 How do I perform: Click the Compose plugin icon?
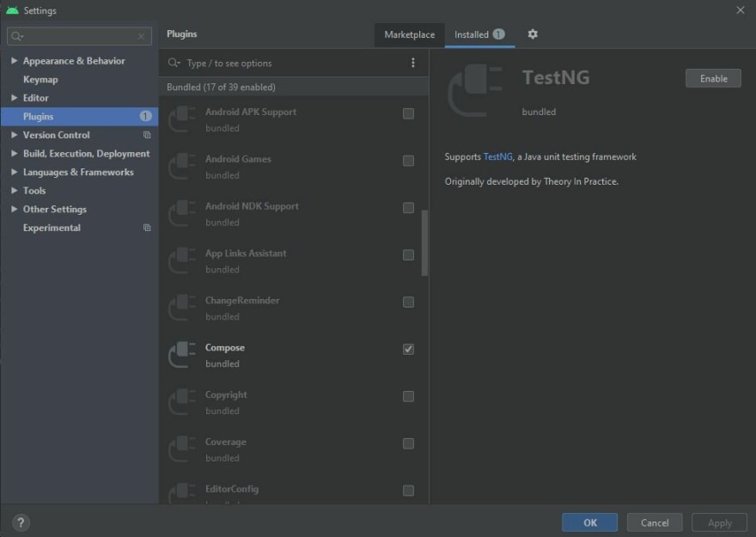click(x=182, y=355)
